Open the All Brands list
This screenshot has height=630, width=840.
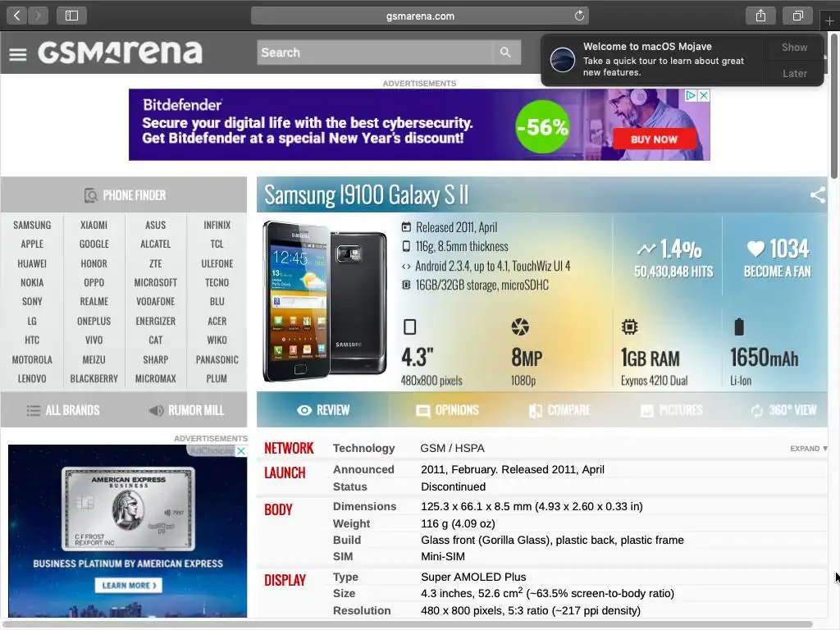(x=63, y=410)
